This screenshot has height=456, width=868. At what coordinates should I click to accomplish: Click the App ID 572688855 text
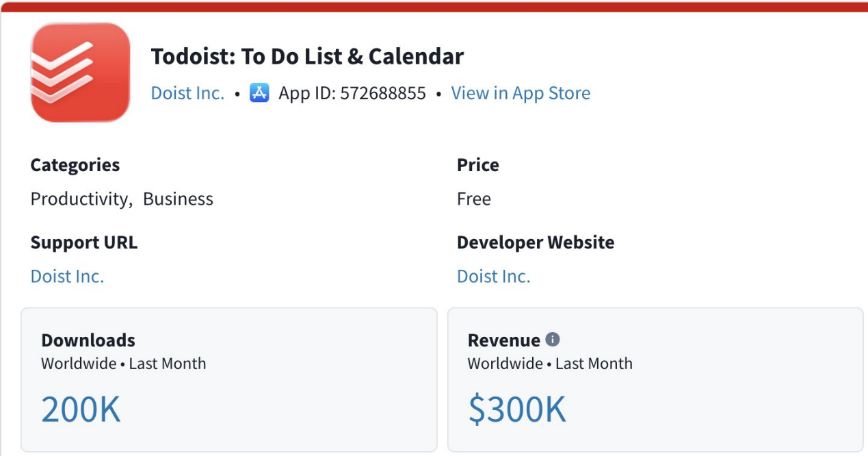352,93
